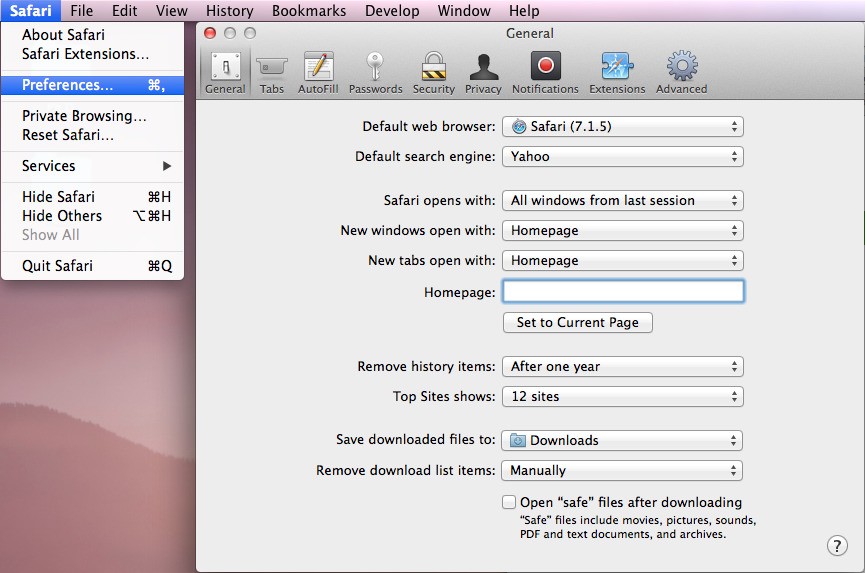
Task: Expand the Services submenu
Action: coord(92,166)
